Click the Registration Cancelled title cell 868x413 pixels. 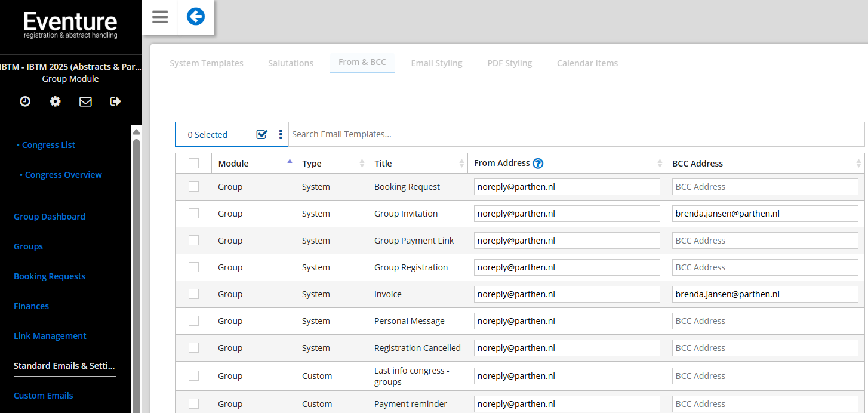(x=417, y=348)
